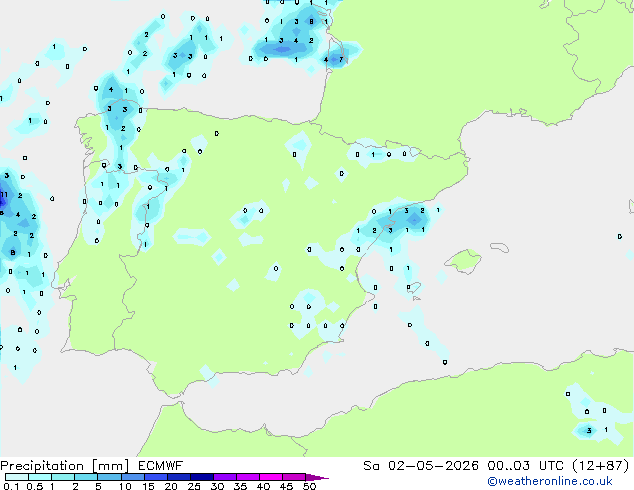Choose the dark navy 25 to 30 swatch
The image size is (634, 490).
tap(202, 477)
